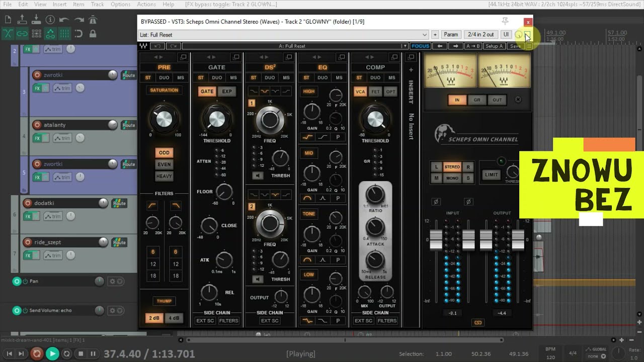The width and height of the screenshot is (644, 362).
Task: Click the project info icon in REAPER toolbar
Action: tap(50, 20)
